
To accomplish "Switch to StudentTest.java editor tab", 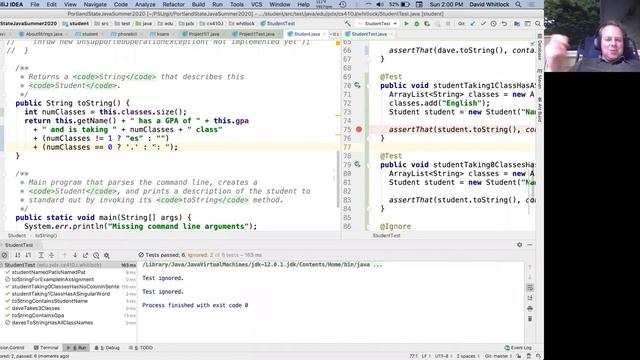I will pyautogui.click(x=369, y=34).
